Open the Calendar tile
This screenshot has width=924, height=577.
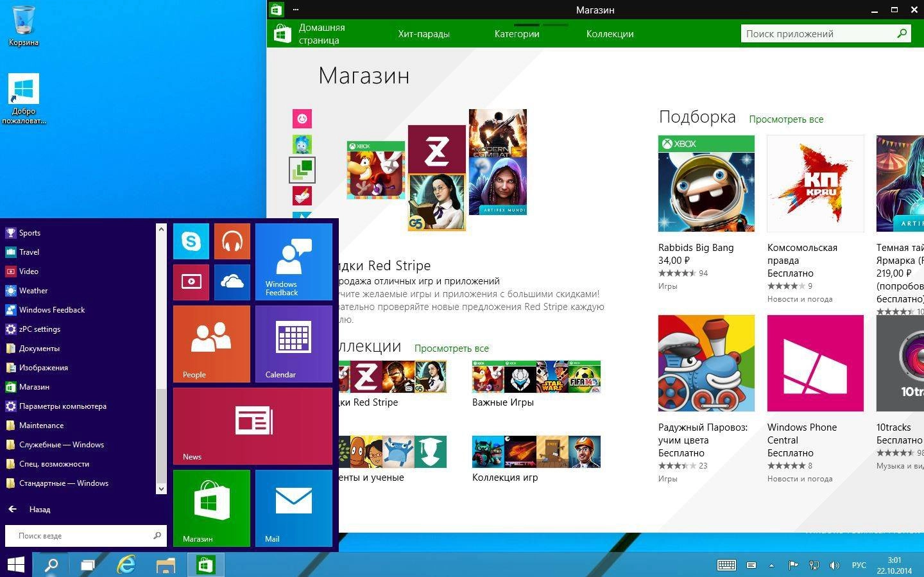point(294,344)
